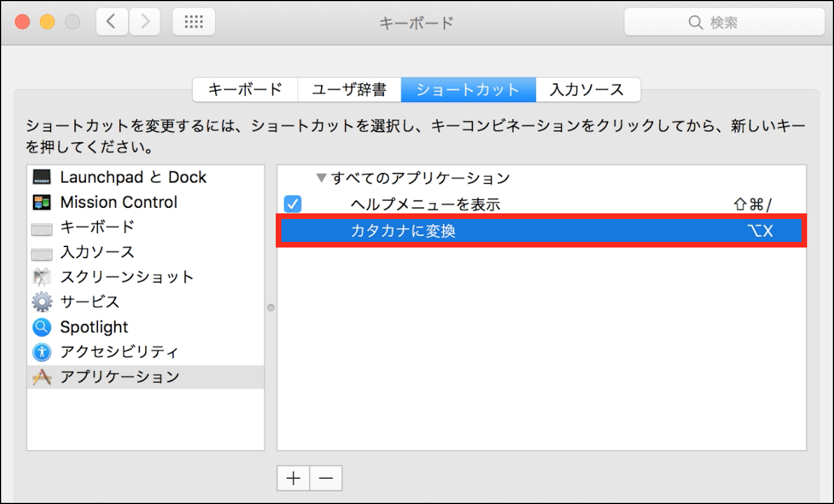Screen dimensions: 834x504
Task: Open the サービス gear icon category
Action: [x=42, y=302]
